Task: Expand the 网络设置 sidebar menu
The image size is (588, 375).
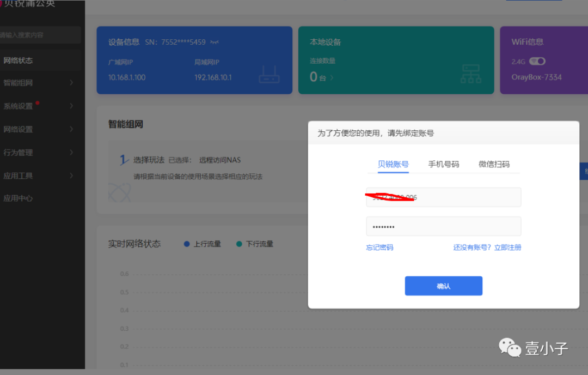Action: point(40,129)
